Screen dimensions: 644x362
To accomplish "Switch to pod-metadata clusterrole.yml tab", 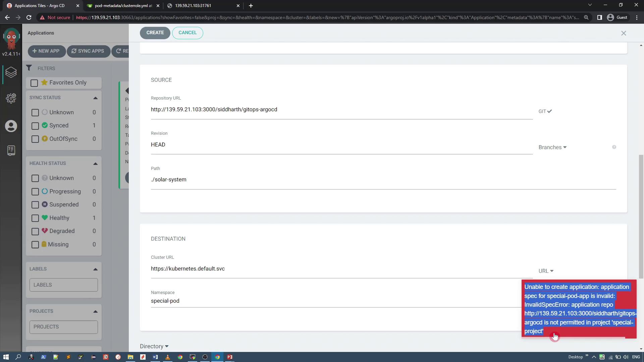I will coord(123,6).
